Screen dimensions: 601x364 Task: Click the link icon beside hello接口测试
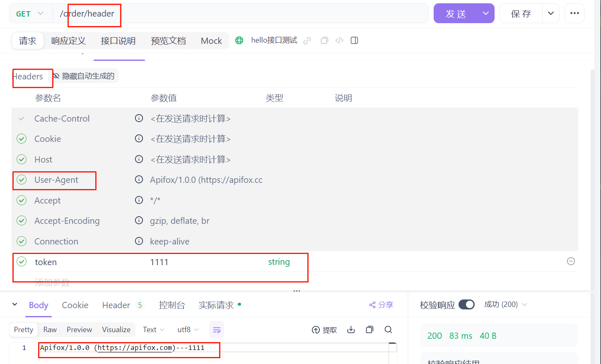click(x=307, y=41)
